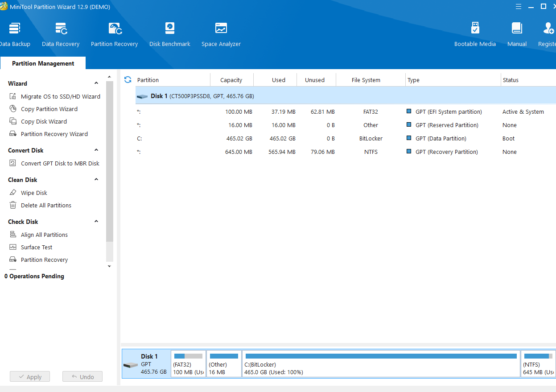Open the Data Backup tool

(15, 35)
